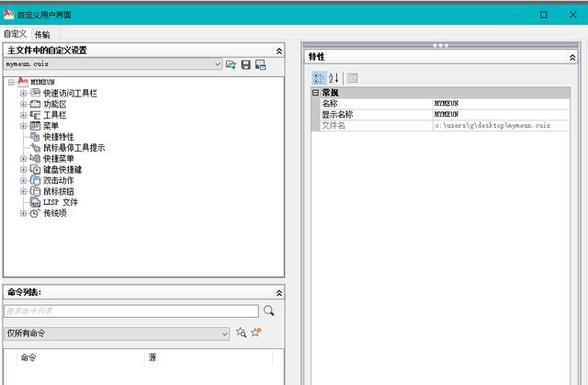Click the 源 column header
The image size is (588, 385).
pyautogui.click(x=209, y=357)
